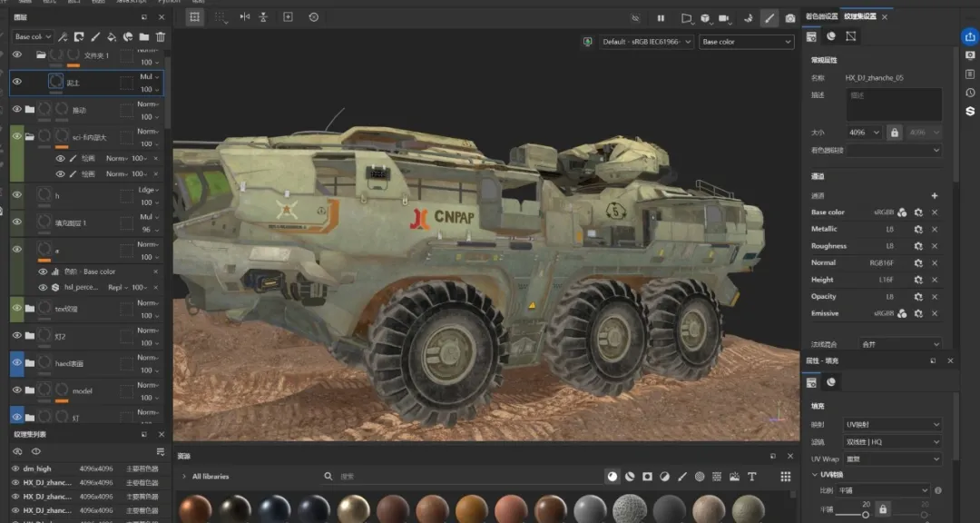Filter assets by smart materials icon

pyautogui.click(x=630, y=477)
